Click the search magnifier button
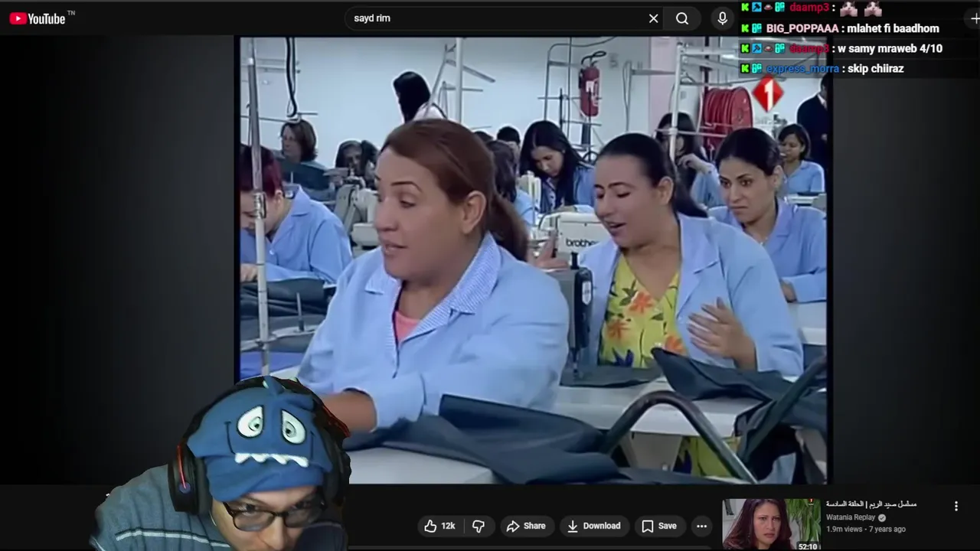The height and width of the screenshot is (551, 980). (682, 18)
